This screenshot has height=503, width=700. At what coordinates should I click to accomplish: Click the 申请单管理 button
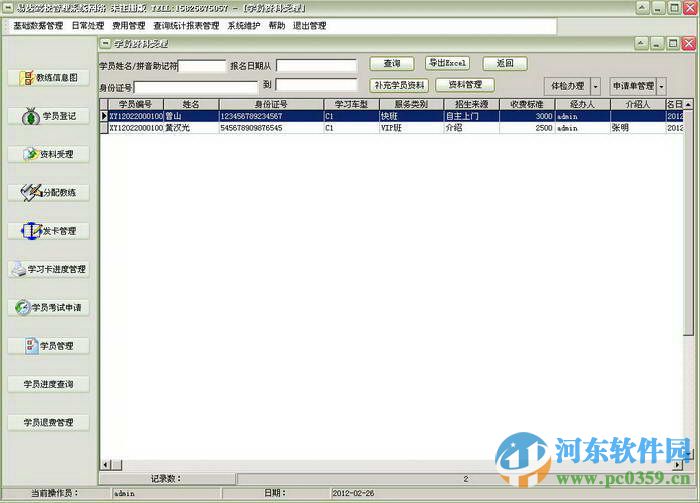[x=633, y=86]
